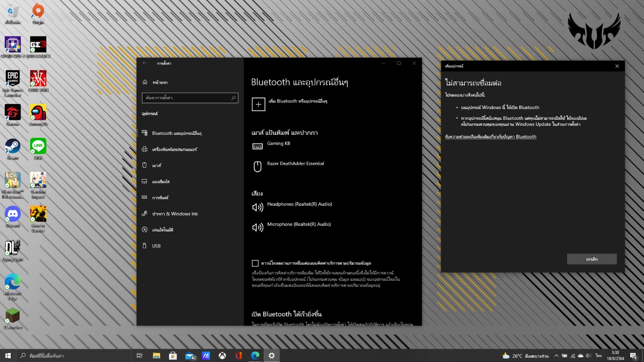The height and width of the screenshot is (362, 644).
Task: Open Edge browser from taskbar
Action: click(255, 356)
